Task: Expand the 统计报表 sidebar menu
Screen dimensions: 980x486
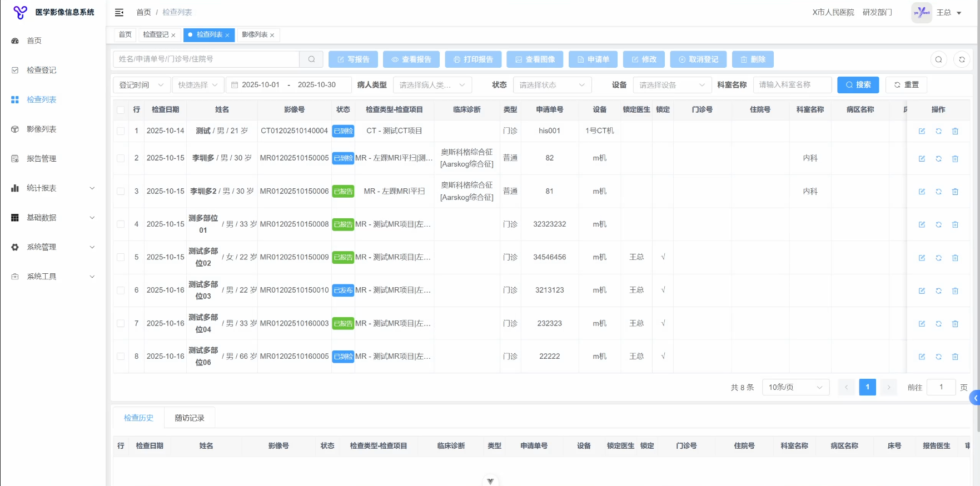Action: coord(53,188)
